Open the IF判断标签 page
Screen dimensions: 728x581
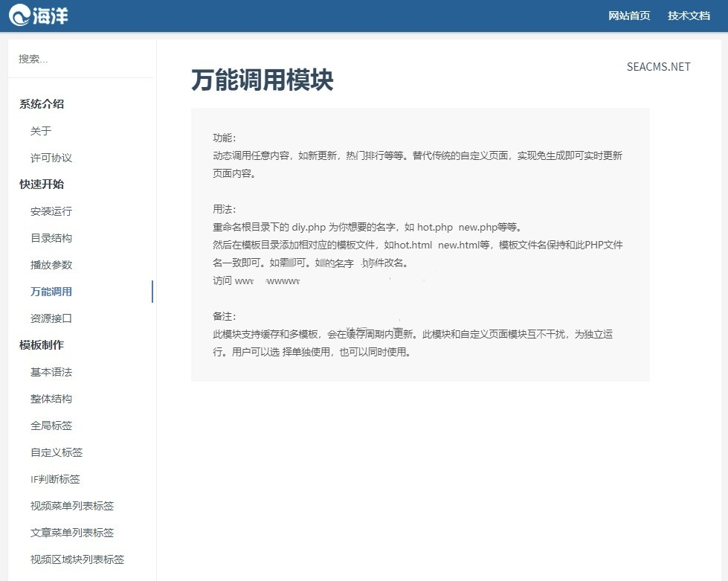point(55,479)
